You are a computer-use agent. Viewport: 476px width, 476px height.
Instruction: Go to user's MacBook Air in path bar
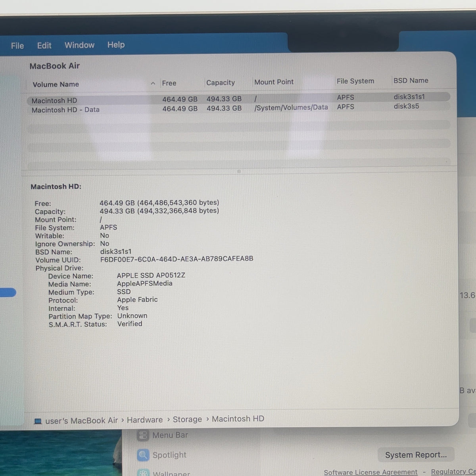[82, 420]
